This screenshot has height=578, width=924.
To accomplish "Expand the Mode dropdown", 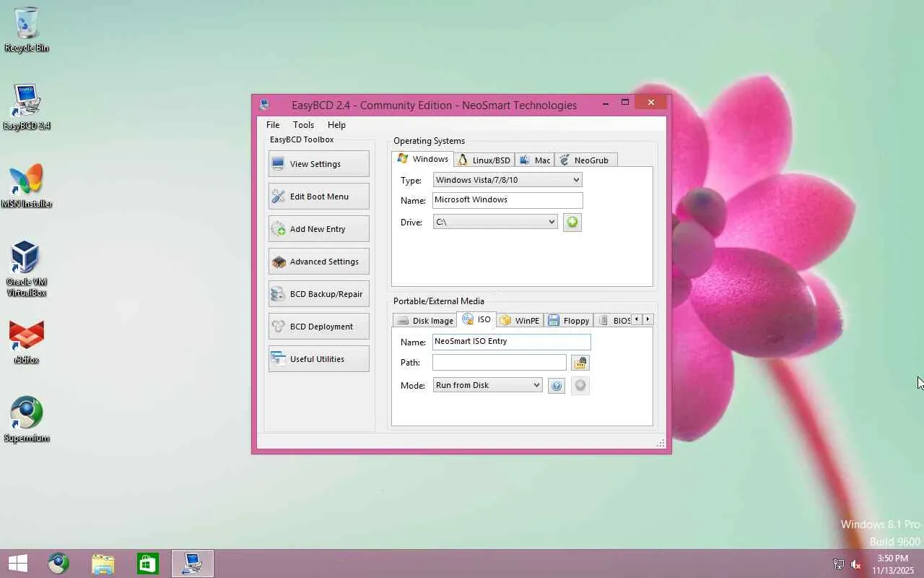I will point(487,385).
